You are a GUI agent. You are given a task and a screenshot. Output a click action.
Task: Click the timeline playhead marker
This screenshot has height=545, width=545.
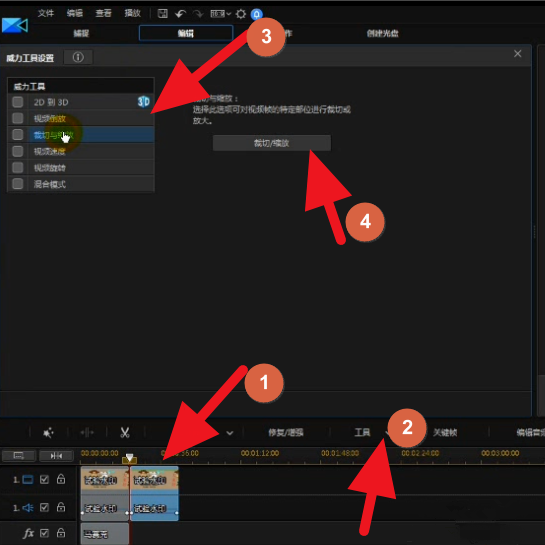pyautogui.click(x=129, y=458)
